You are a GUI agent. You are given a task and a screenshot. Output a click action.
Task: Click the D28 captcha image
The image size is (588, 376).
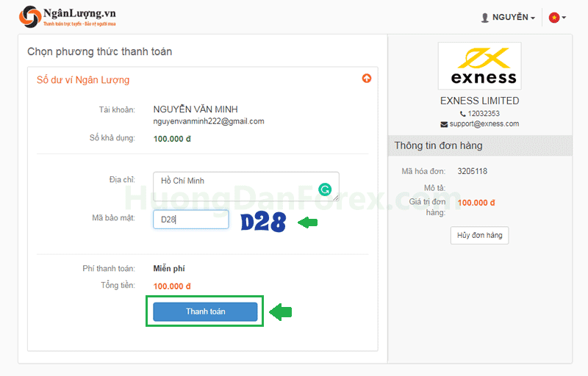(263, 223)
